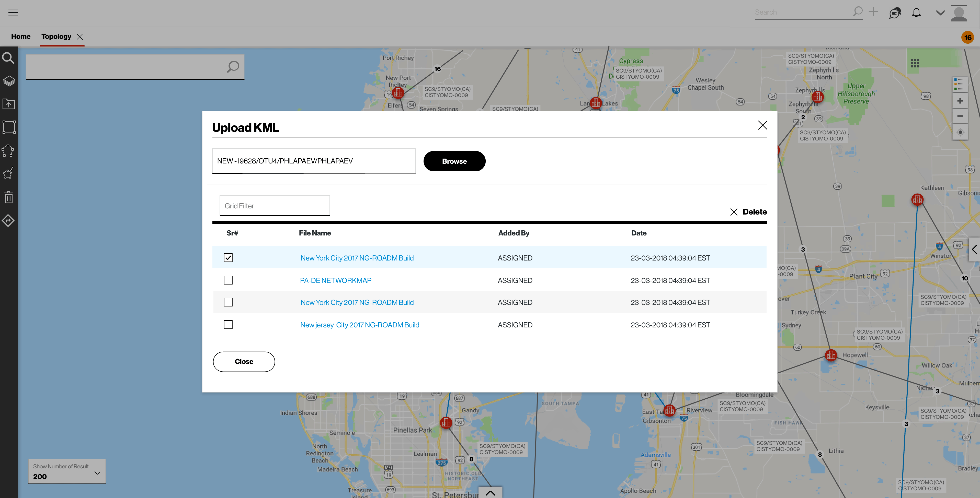Screen dimensions: 980x498
Task: Uncheck New York City 2017 NG-ROADM Build first row
Action: tap(228, 258)
